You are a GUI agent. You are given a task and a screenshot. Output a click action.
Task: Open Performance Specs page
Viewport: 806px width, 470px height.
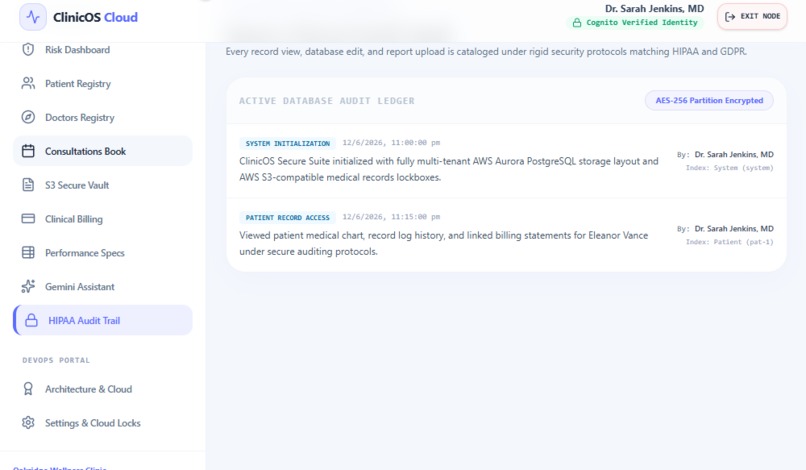click(103, 252)
